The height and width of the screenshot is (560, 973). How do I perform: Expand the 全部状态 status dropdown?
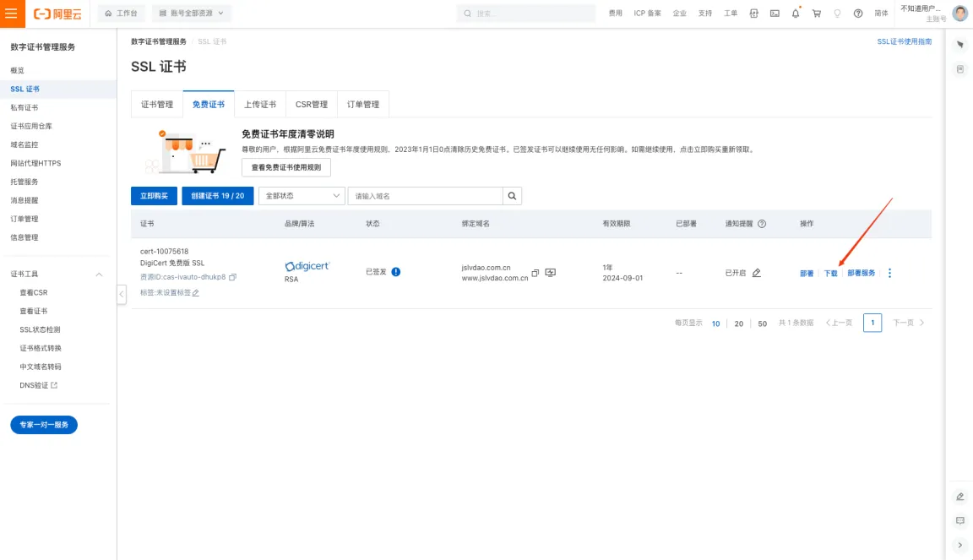click(x=302, y=196)
